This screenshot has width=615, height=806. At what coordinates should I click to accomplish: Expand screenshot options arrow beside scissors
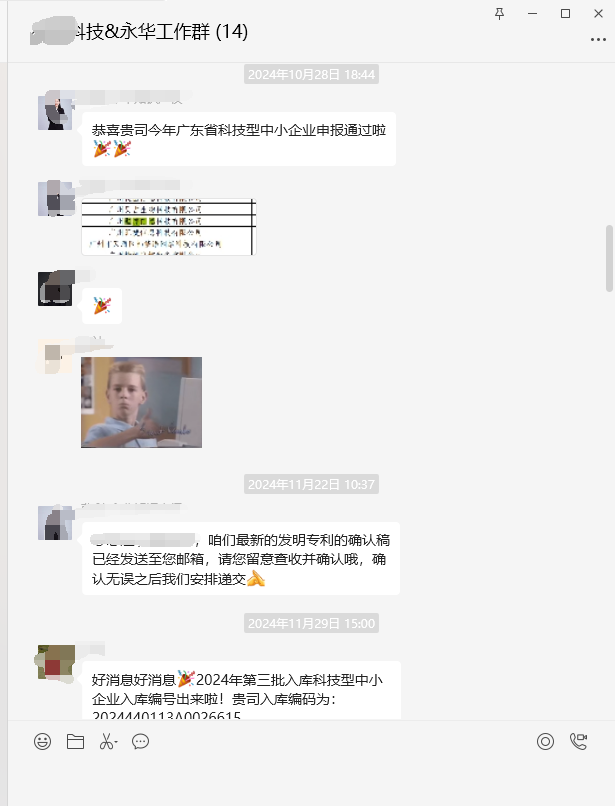point(116,742)
